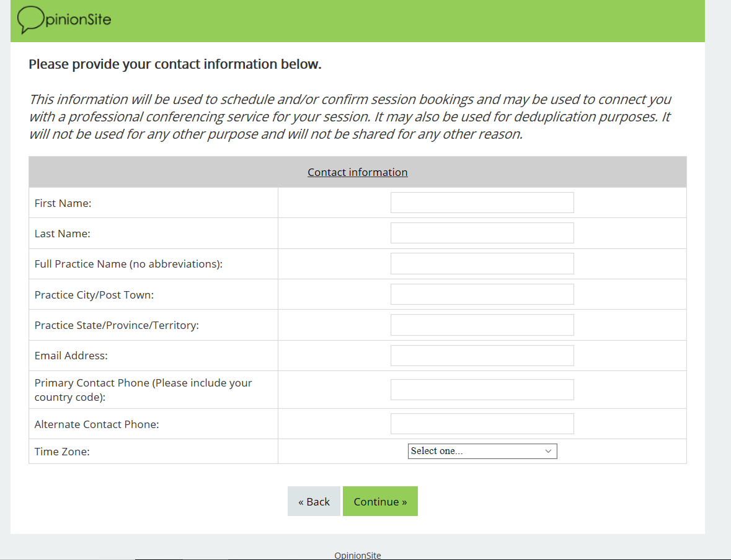Image resolution: width=731 pixels, height=560 pixels.
Task: Click the 'First Name:' label
Action: click(63, 203)
